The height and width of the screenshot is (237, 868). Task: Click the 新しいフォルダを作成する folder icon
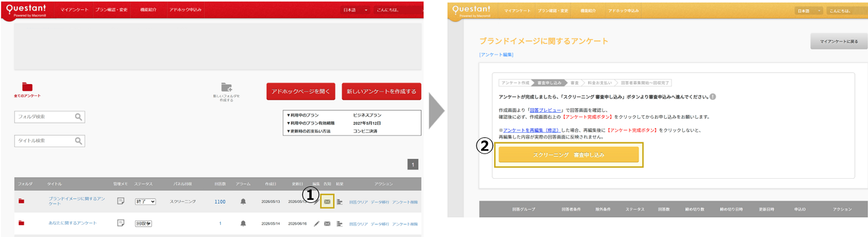pyautogui.click(x=226, y=87)
